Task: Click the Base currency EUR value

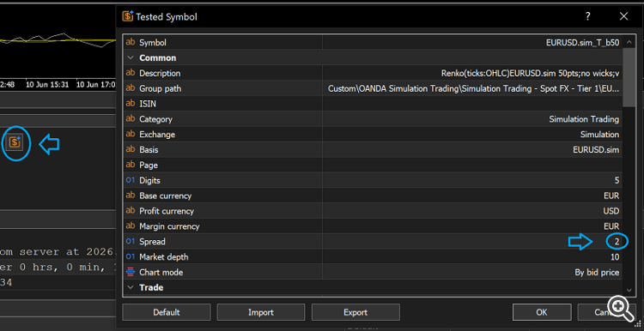Action: click(611, 196)
